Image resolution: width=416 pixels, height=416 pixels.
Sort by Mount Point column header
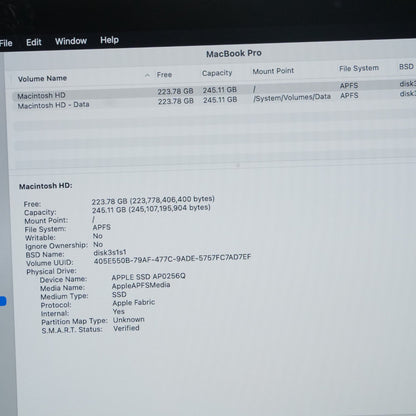[x=273, y=71]
